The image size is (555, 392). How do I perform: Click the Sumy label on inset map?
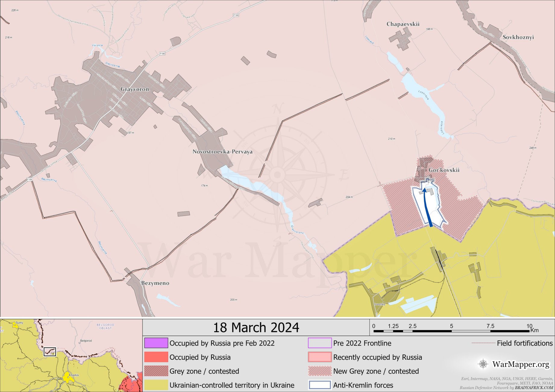(x=19, y=323)
